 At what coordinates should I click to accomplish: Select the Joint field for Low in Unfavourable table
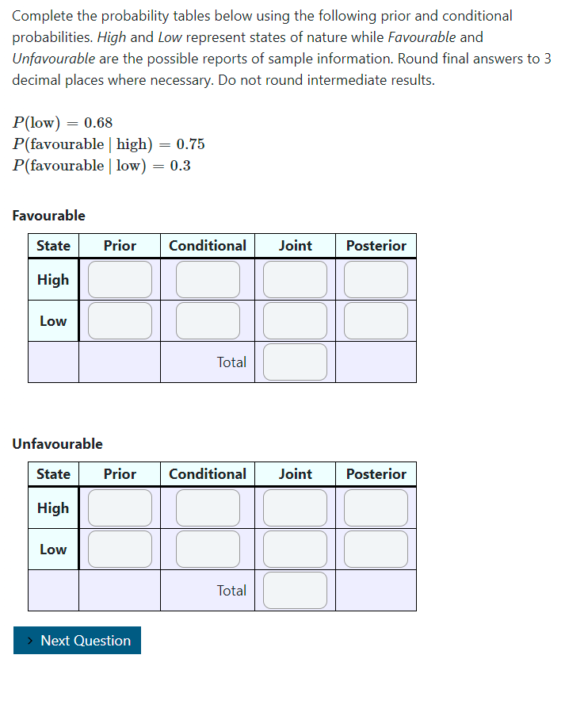[x=295, y=549]
